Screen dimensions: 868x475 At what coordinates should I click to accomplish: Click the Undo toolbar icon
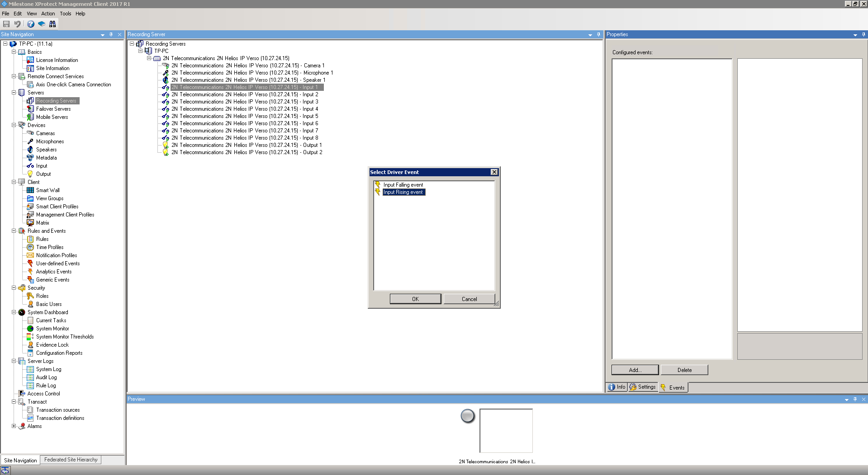(x=18, y=24)
